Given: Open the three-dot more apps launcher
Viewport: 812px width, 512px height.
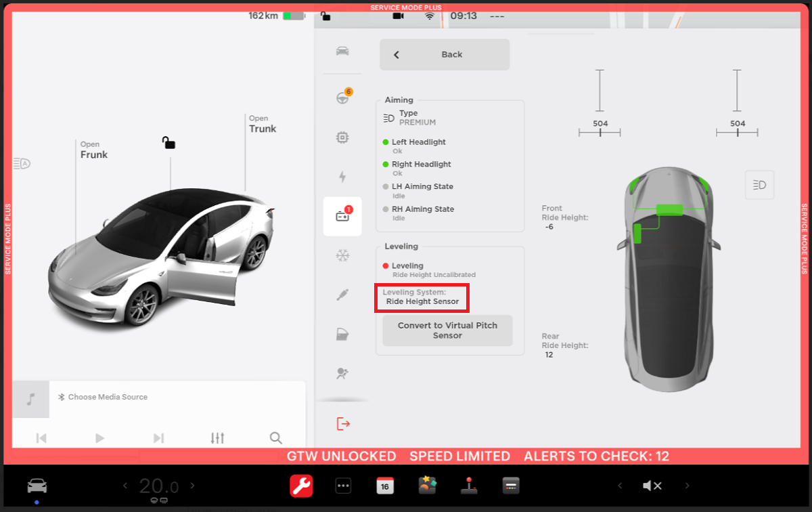Looking at the screenshot, I should [x=343, y=486].
